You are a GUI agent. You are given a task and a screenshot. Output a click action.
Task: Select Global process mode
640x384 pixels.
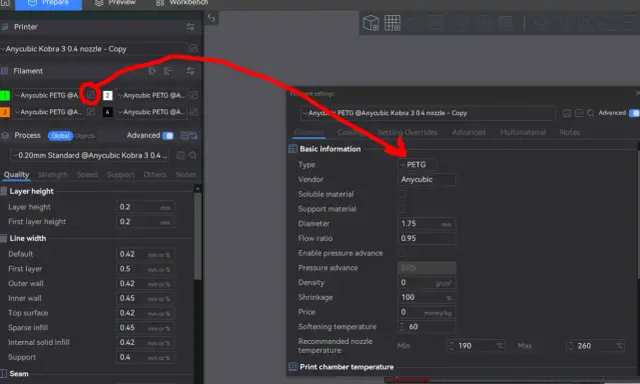tap(60, 135)
